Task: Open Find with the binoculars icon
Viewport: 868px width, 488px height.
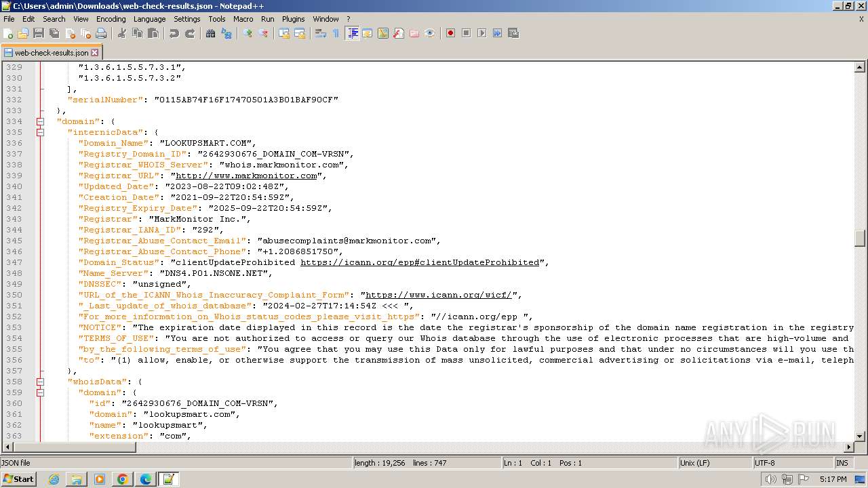Action: [211, 33]
